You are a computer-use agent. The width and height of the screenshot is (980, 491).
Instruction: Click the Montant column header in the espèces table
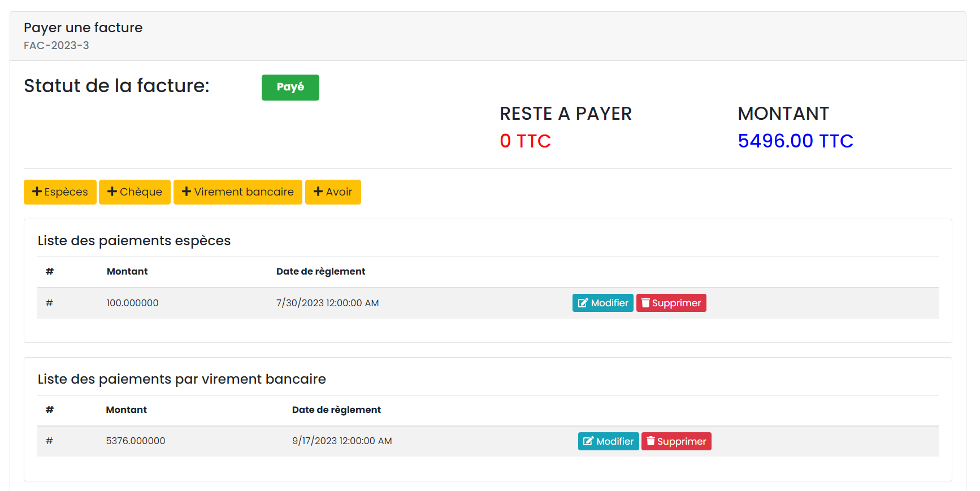point(127,272)
